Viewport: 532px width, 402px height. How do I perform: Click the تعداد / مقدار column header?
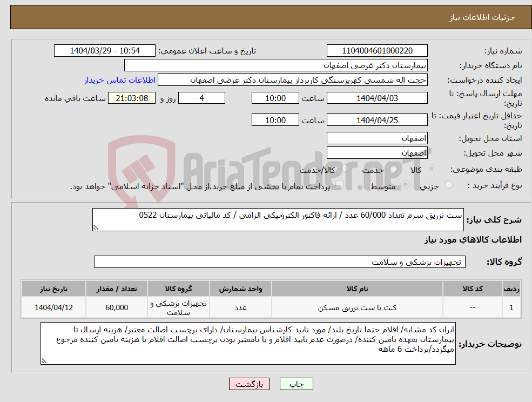coord(116,289)
